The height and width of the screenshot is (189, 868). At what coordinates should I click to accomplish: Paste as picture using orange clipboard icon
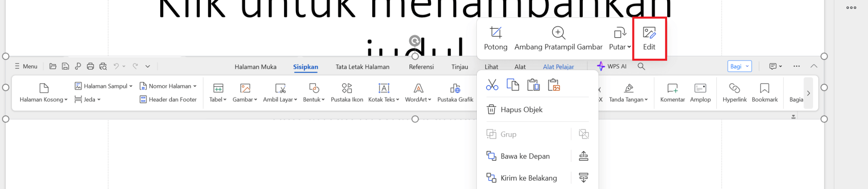554,85
